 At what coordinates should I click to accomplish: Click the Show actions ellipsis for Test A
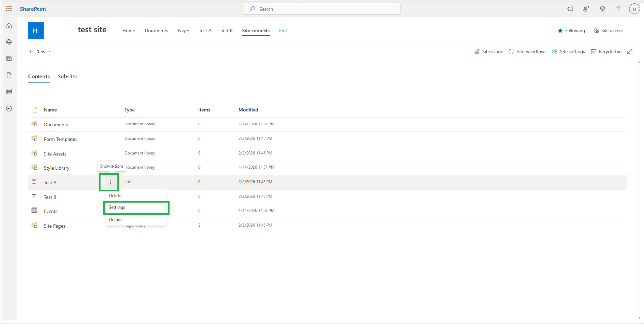(x=110, y=182)
